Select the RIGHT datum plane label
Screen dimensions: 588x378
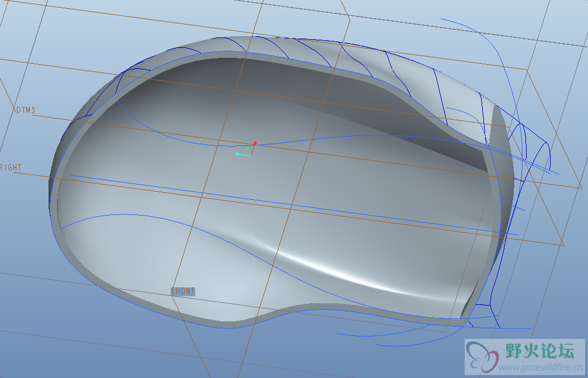11,168
